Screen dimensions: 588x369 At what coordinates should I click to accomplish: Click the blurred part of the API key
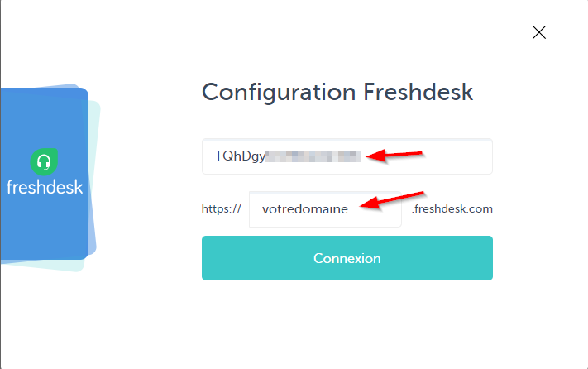[x=313, y=156]
